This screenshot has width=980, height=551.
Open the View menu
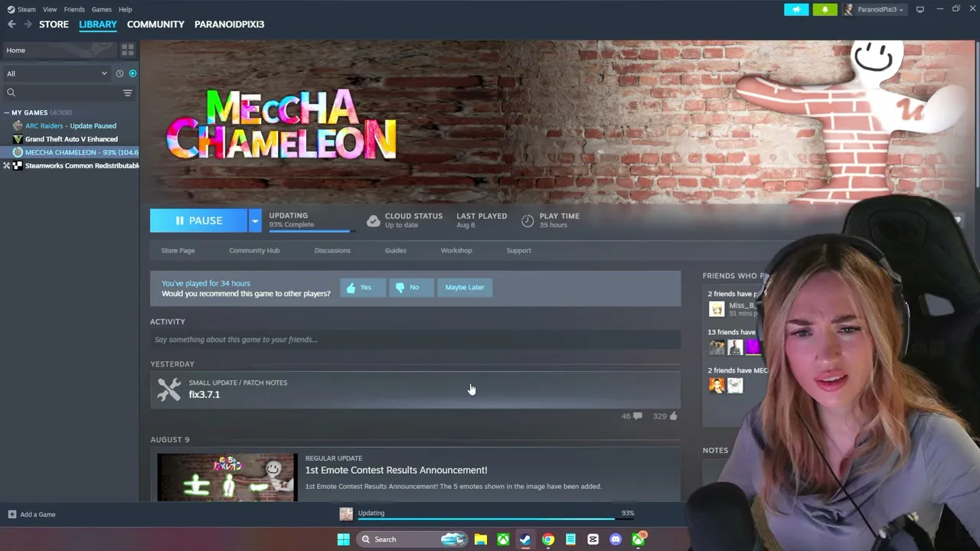(50, 9)
